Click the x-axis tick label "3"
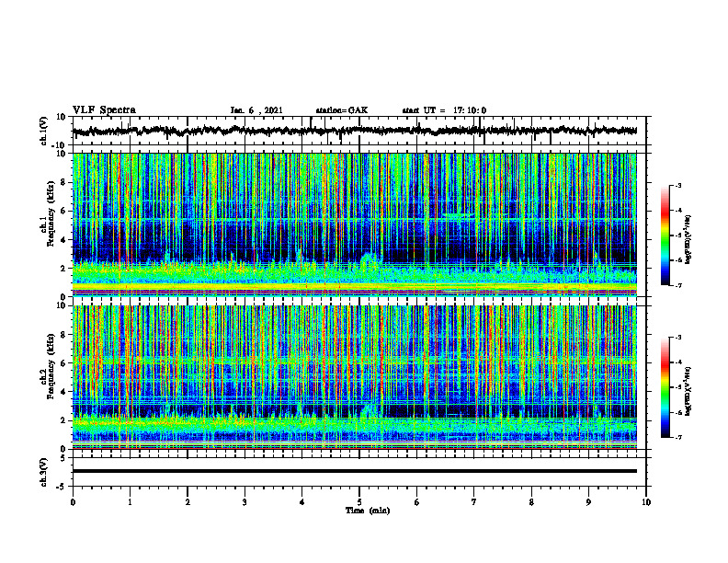This screenshot has width=728, height=563. coord(245,502)
